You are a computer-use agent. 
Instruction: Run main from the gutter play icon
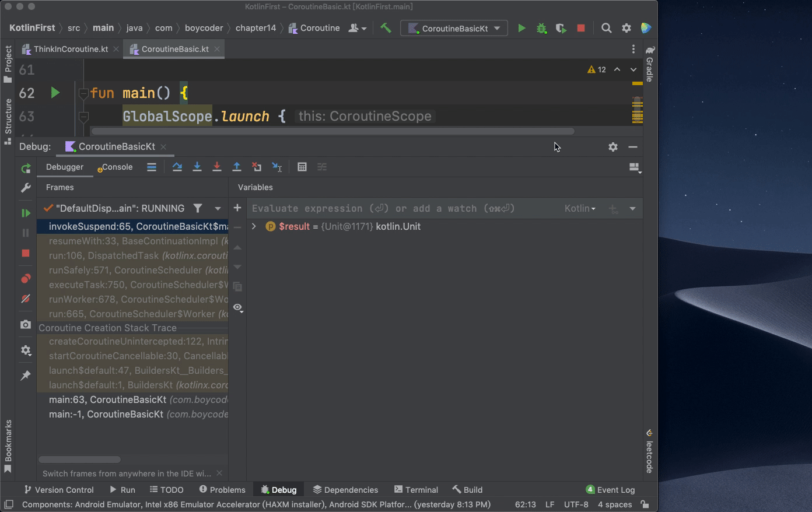coord(55,93)
